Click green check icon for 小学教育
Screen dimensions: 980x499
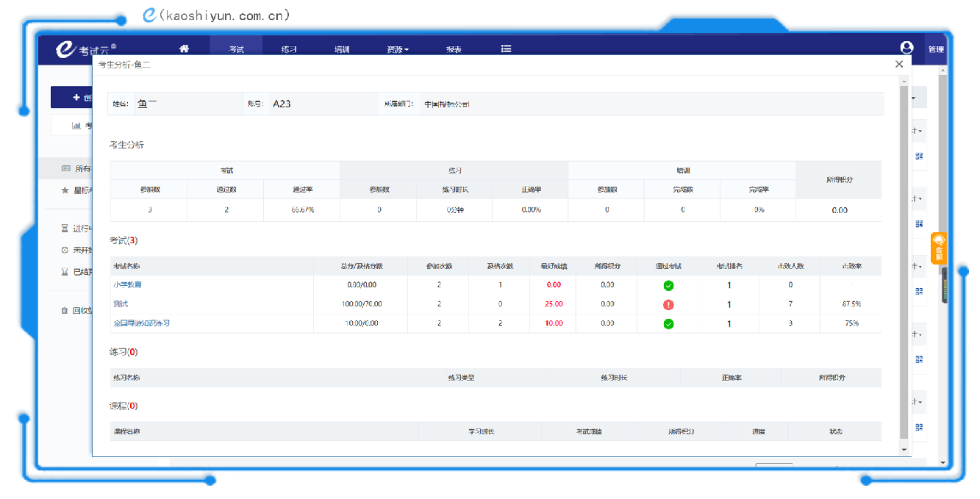(x=668, y=285)
